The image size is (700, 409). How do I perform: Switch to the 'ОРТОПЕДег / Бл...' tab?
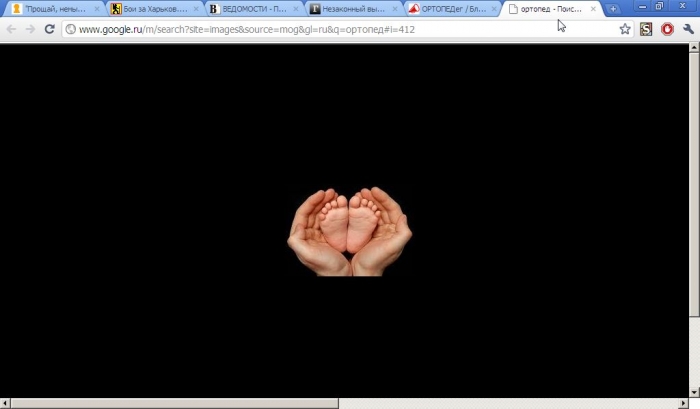[448, 9]
